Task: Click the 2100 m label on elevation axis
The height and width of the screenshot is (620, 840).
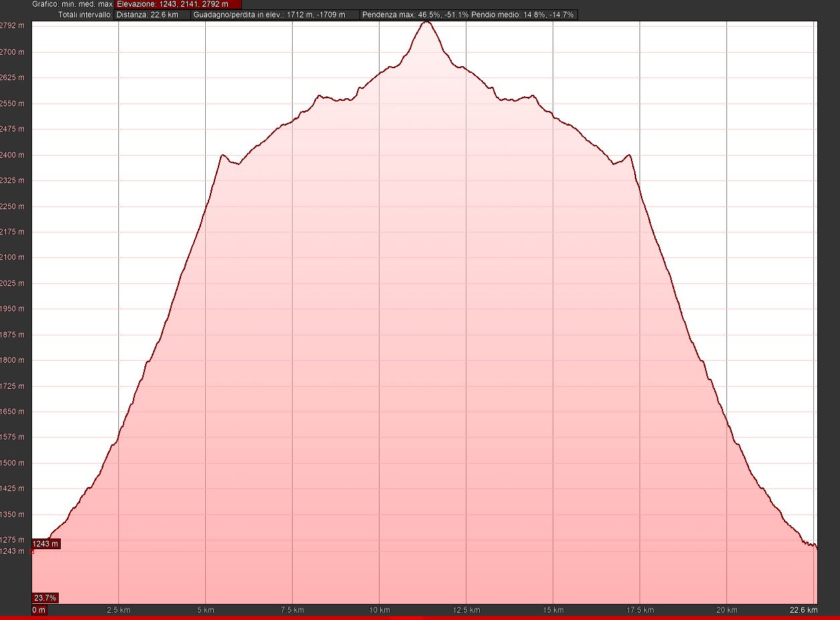Action: pos(12,257)
